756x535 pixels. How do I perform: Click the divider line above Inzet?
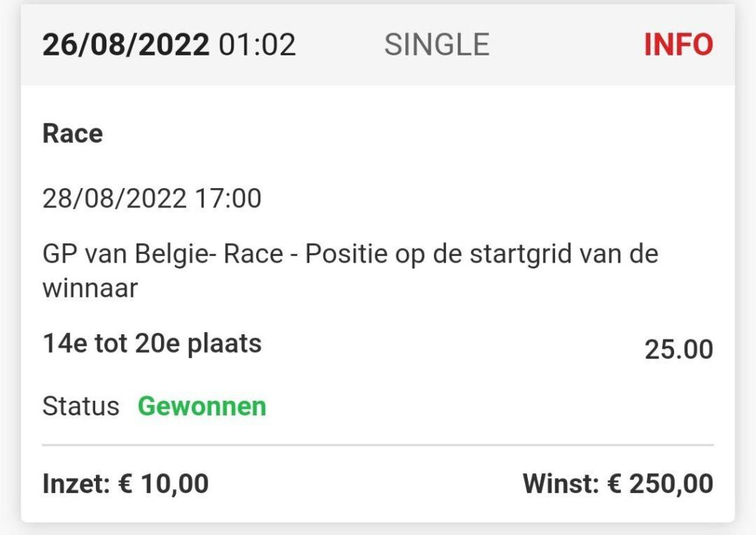[x=378, y=445]
